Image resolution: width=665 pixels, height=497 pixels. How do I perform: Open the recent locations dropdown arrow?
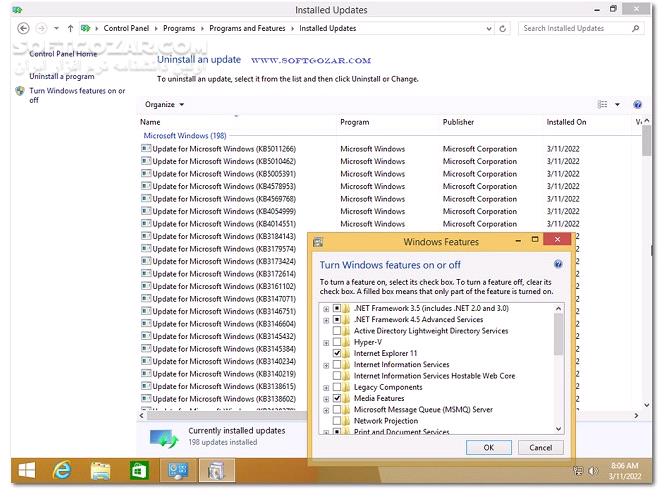click(56, 28)
